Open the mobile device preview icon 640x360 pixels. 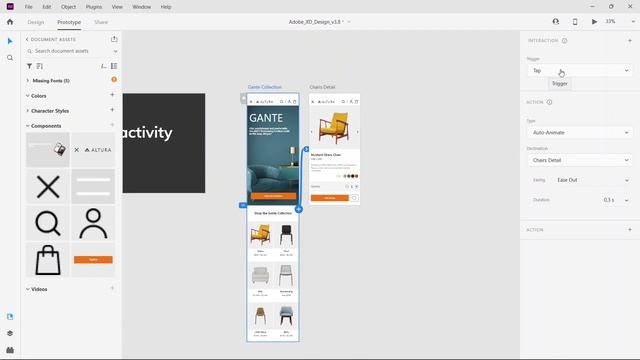[x=575, y=22]
